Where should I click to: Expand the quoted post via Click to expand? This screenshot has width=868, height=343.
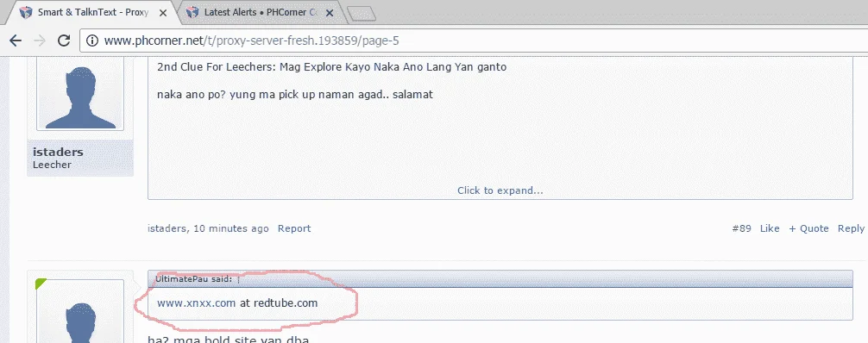(x=500, y=190)
